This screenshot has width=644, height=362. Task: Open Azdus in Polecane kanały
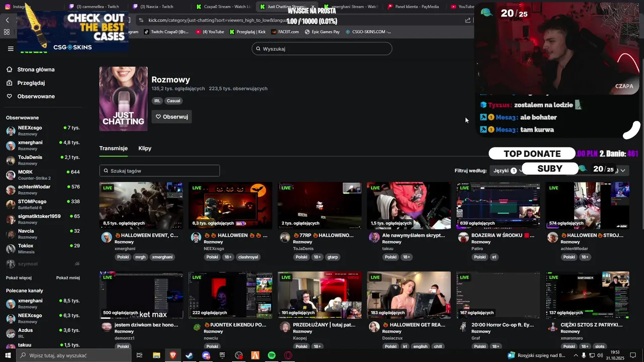43,333
